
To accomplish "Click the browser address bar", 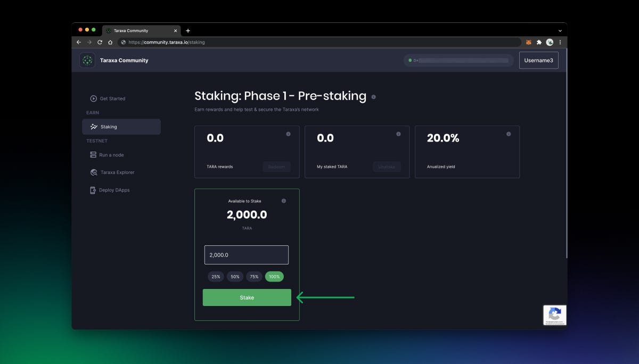I will [x=319, y=42].
